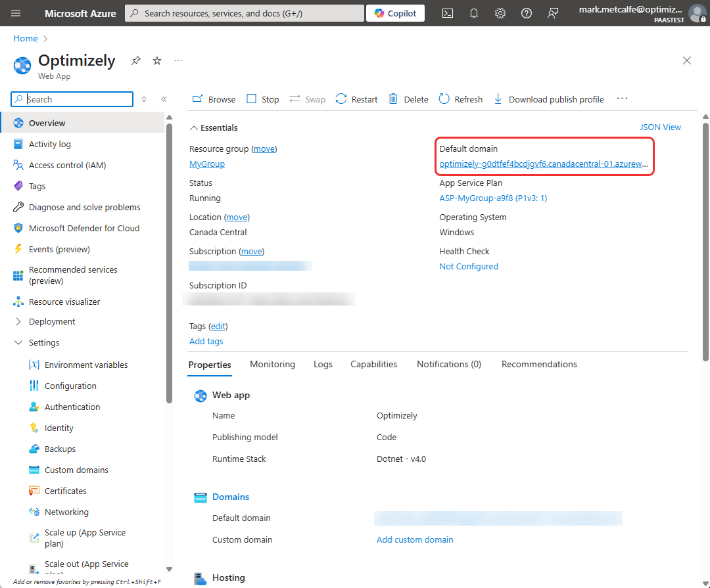
Task: Collapse the Settings section
Action: (44, 343)
